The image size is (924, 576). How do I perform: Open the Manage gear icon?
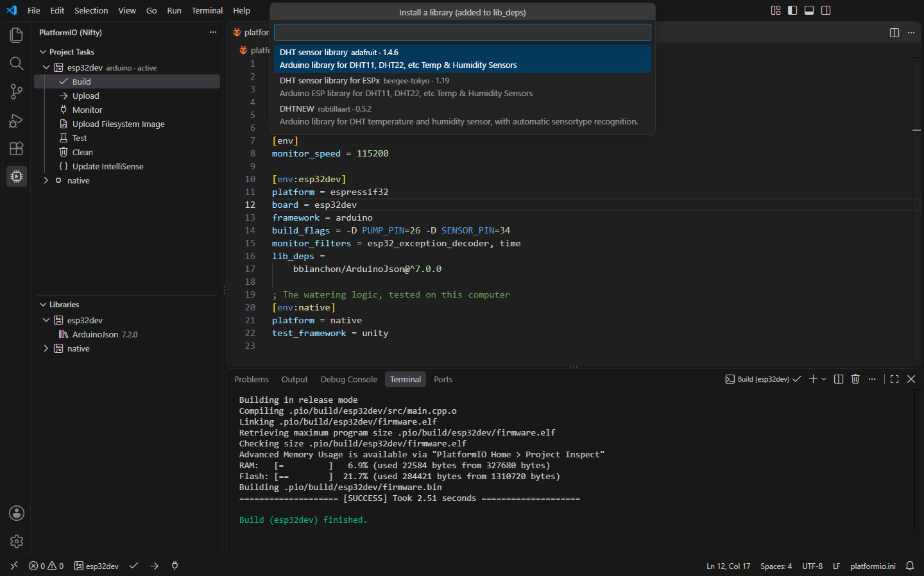17,541
